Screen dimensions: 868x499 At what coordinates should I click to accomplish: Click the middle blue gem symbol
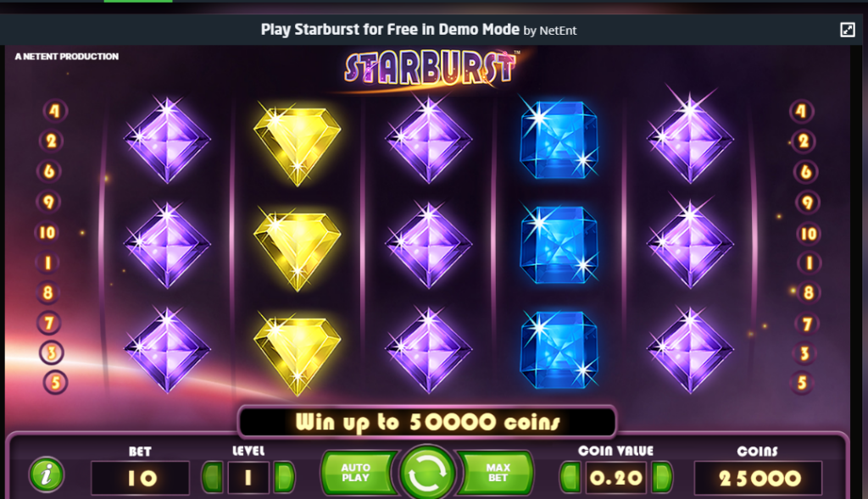pyautogui.click(x=559, y=245)
